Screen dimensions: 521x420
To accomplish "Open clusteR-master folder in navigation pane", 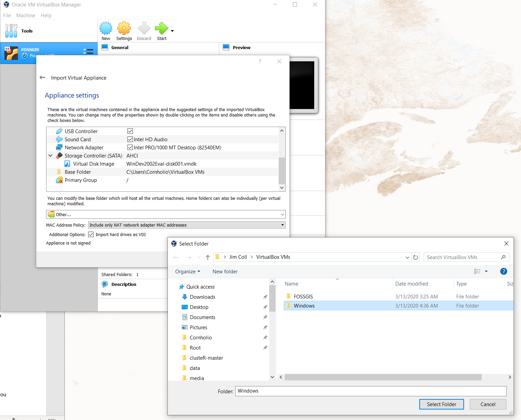I will tap(206, 358).
